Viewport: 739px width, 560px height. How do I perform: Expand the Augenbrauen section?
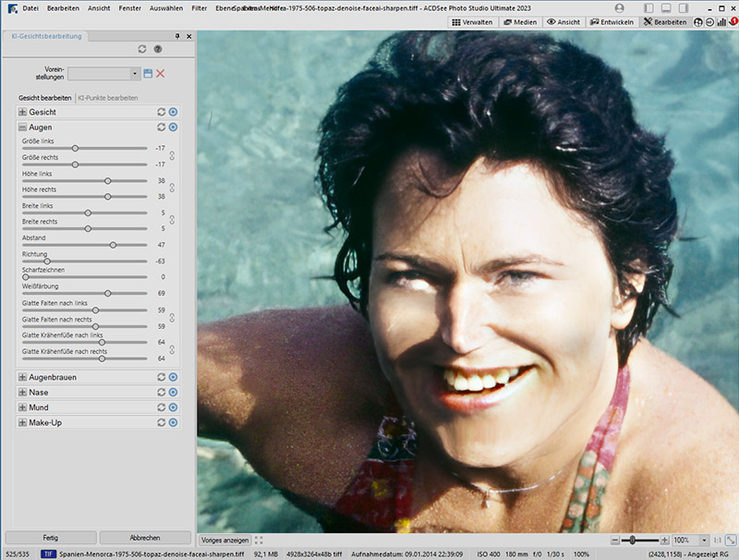22,377
